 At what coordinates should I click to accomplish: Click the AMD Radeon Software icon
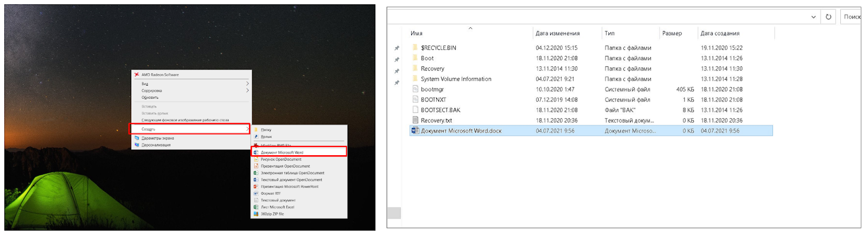pos(137,74)
